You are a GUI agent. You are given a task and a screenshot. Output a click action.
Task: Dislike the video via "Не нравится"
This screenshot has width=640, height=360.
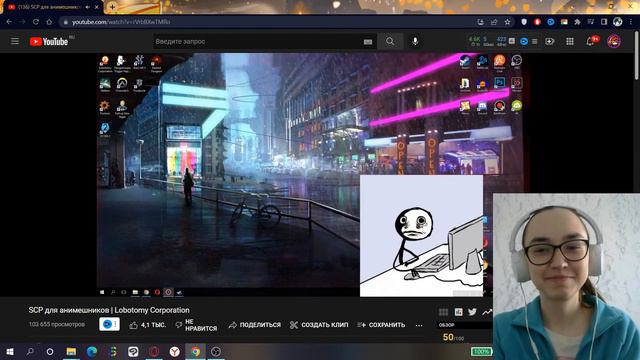(196, 325)
